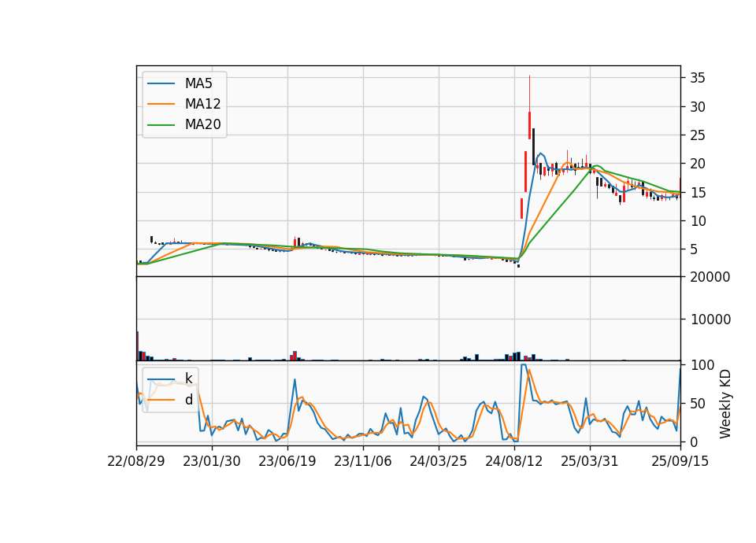This screenshot has width=756, height=543.
Task: Select the 'd' legend entry label
Action: tap(188, 400)
